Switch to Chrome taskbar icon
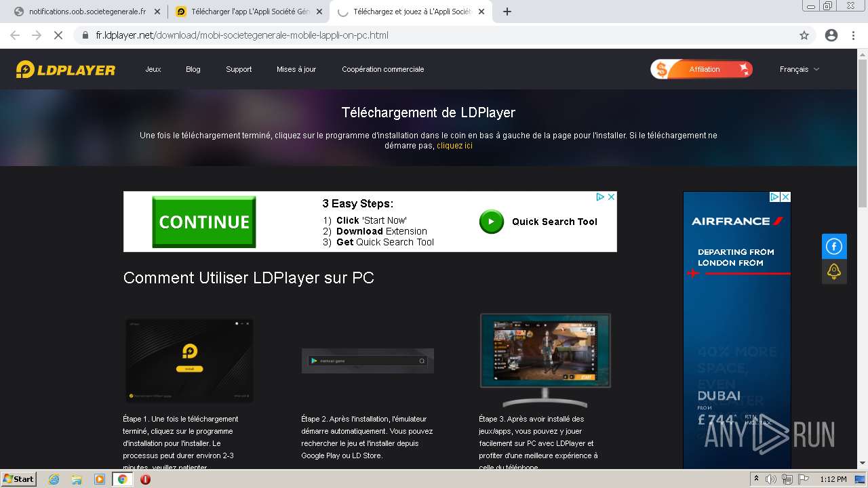Viewport: 868px width, 488px height. (122, 479)
